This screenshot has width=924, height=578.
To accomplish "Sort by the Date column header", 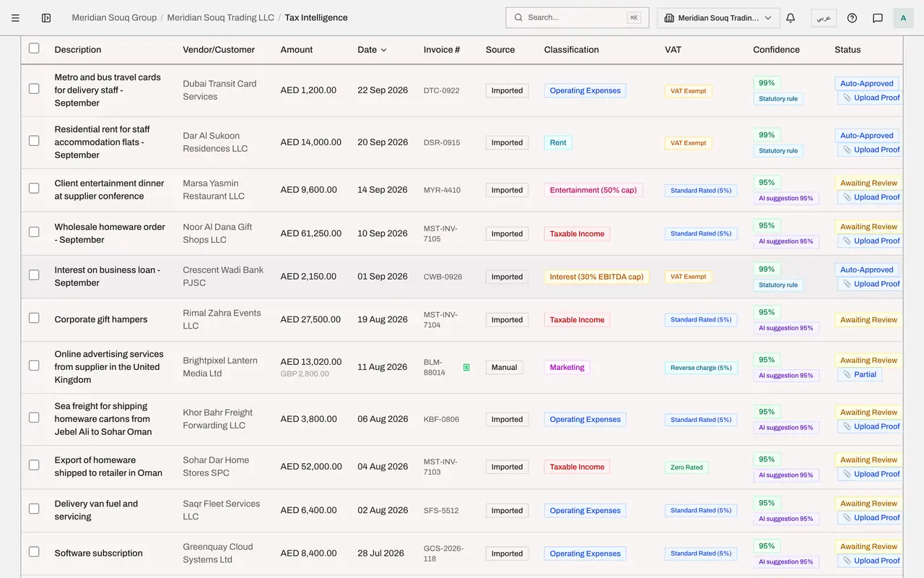I will click(x=372, y=50).
